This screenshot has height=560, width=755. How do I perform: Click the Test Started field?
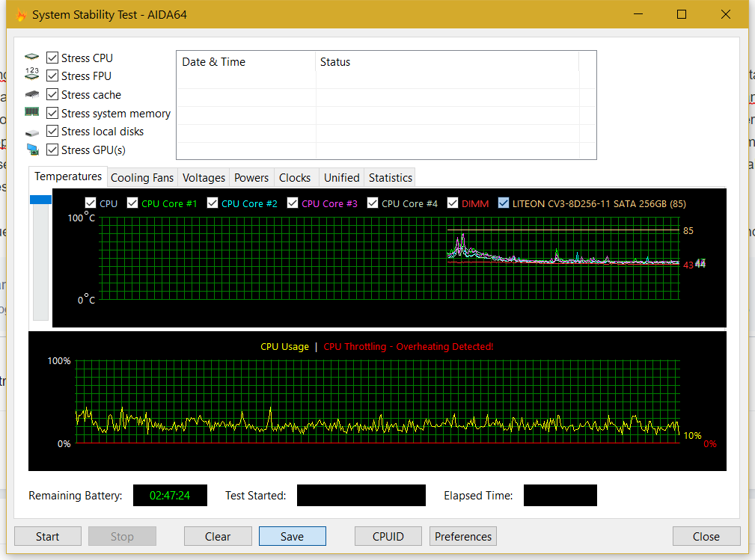[361, 496]
